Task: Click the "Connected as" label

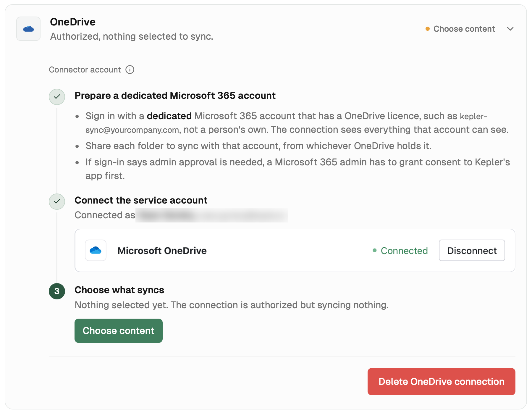Action: (105, 215)
